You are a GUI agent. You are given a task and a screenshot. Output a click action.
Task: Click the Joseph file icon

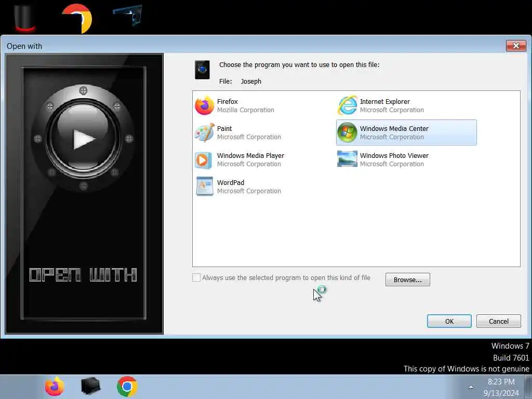202,70
